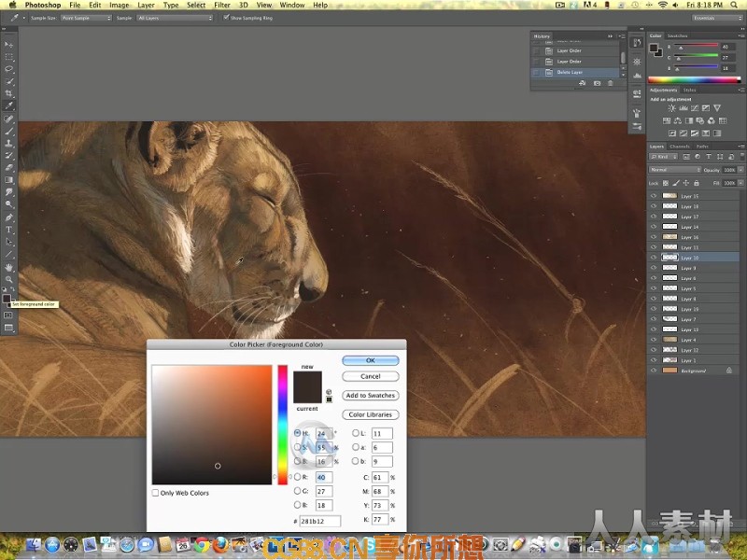Lock transparent pixels in Layers panel

pyautogui.click(x=666, y=183)
